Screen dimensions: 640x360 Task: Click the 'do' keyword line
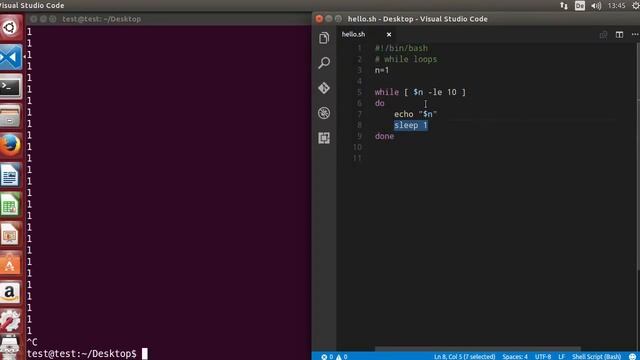tap(380, 103)
